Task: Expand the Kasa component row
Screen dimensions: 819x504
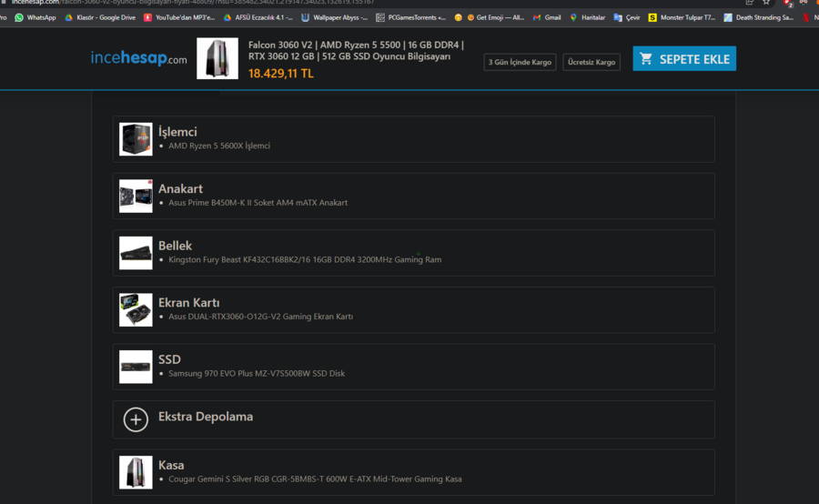Action: [x=414, y=472]
